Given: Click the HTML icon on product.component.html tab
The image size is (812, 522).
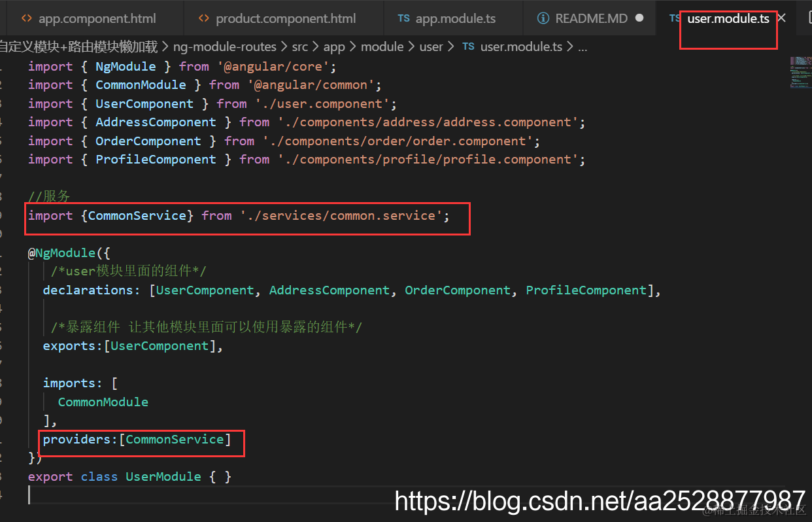Looking at the screenshot, I should [x=203, y=18].
